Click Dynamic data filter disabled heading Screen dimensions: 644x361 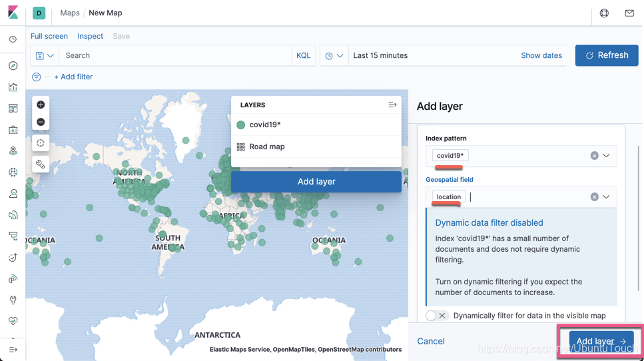pyautogui.click(x=489, y=222)
